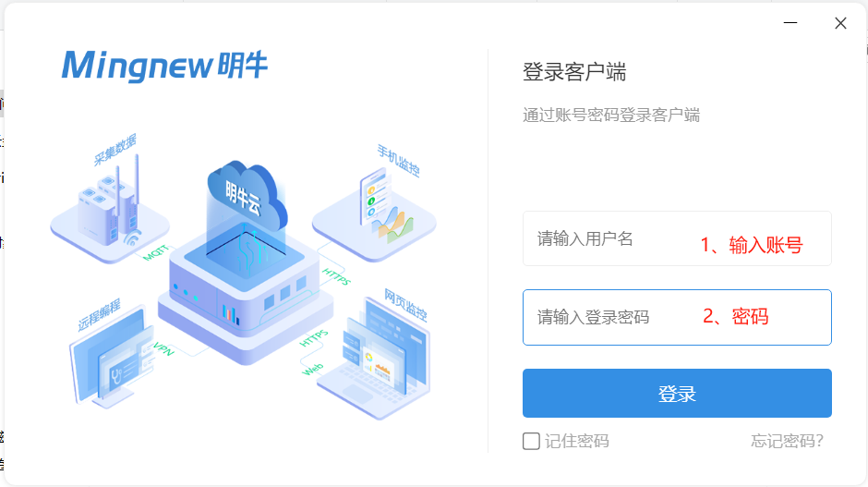Viewport: 868px width, 487px height.
Task: Click the 手机监控 phone chart illustration
Action: (375, 213)
